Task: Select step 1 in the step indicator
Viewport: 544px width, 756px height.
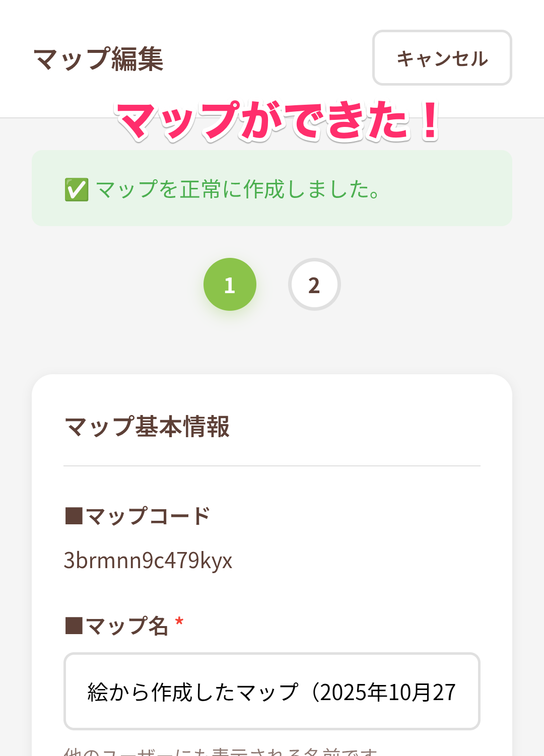Action: pos(230,285)
